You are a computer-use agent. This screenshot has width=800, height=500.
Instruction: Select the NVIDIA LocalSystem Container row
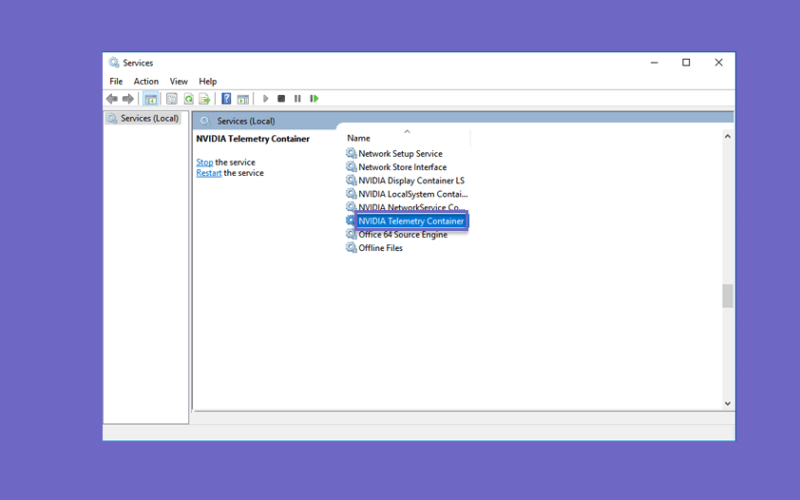click(x=413, y=194)
